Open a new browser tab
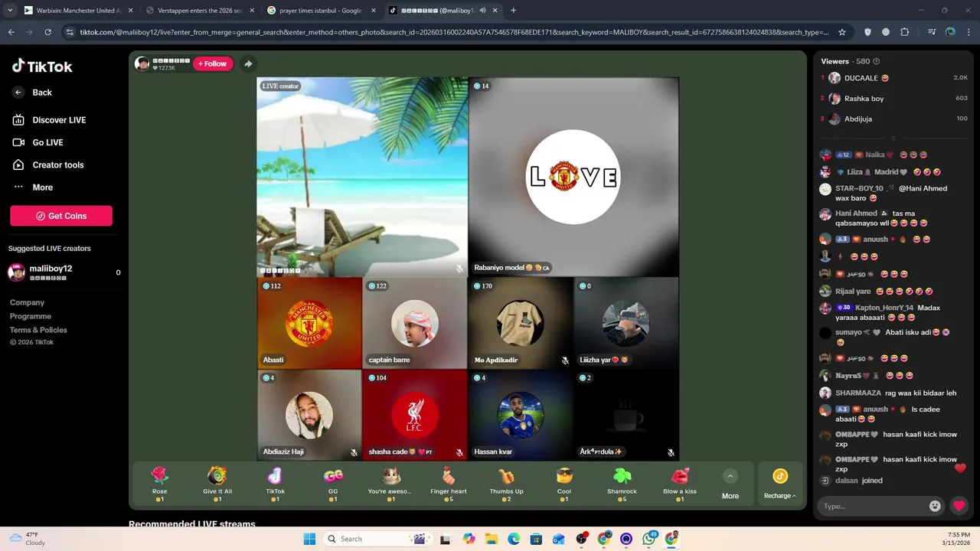This screenshot has height=551, width=980. click(x=513, y=11)
